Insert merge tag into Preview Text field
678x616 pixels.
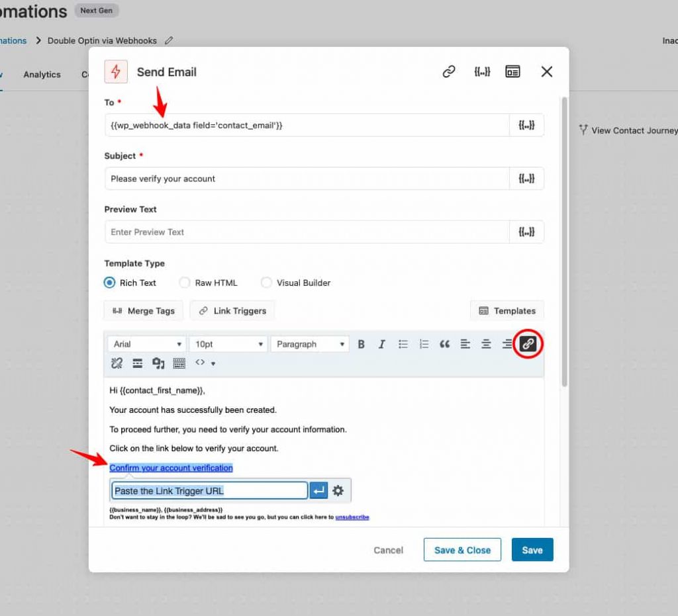526,232
